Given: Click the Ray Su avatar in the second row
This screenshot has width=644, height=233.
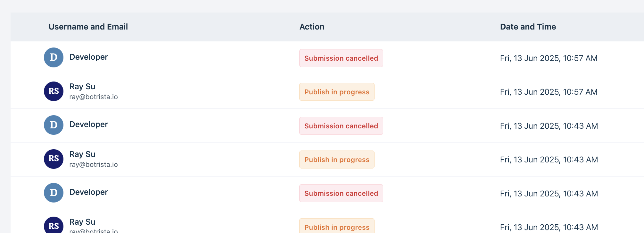Looking at the screenshot, I should 54,91.
